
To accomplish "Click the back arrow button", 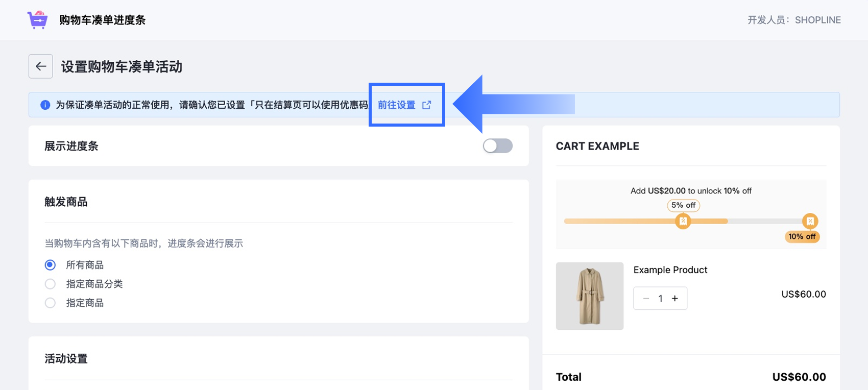I will (41, 66).
